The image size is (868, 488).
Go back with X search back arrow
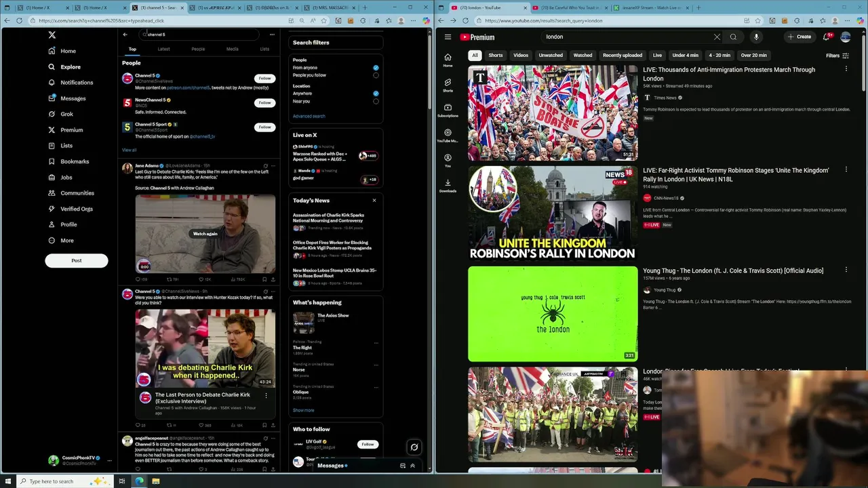(125, 35)
